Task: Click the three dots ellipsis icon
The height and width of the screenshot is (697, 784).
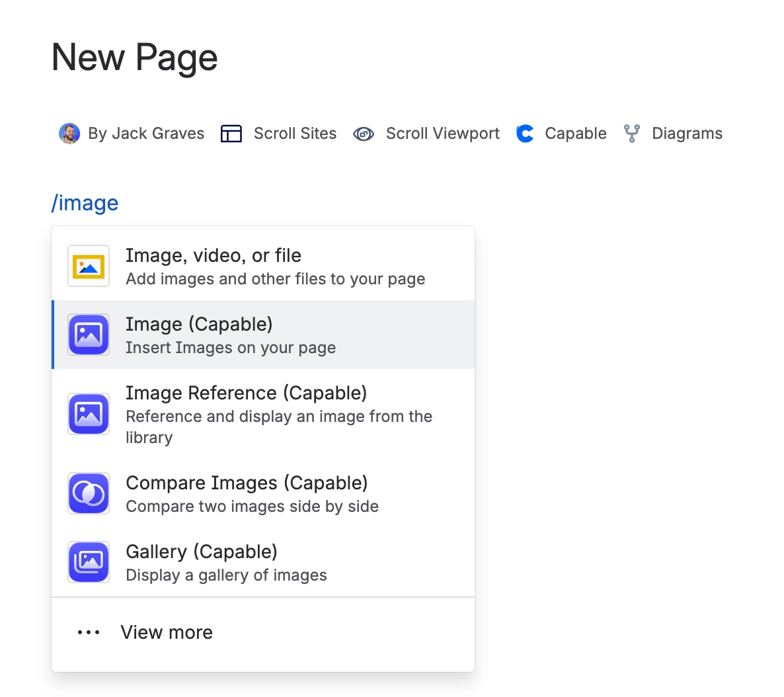Action: (89, 633)
